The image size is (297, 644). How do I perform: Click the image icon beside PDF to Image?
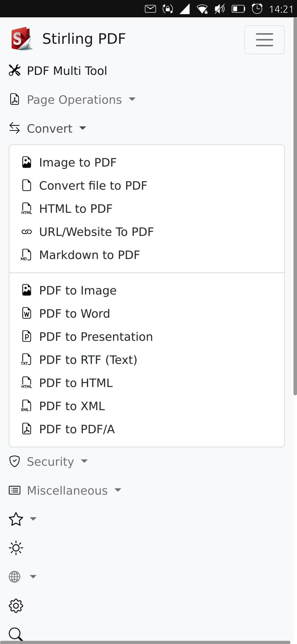tap(27, 290)
